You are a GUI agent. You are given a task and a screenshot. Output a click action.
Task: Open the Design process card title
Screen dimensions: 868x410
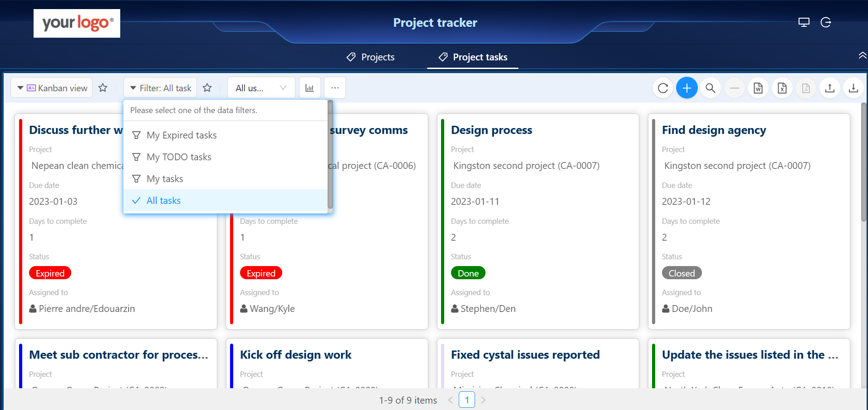pos(491,130)
